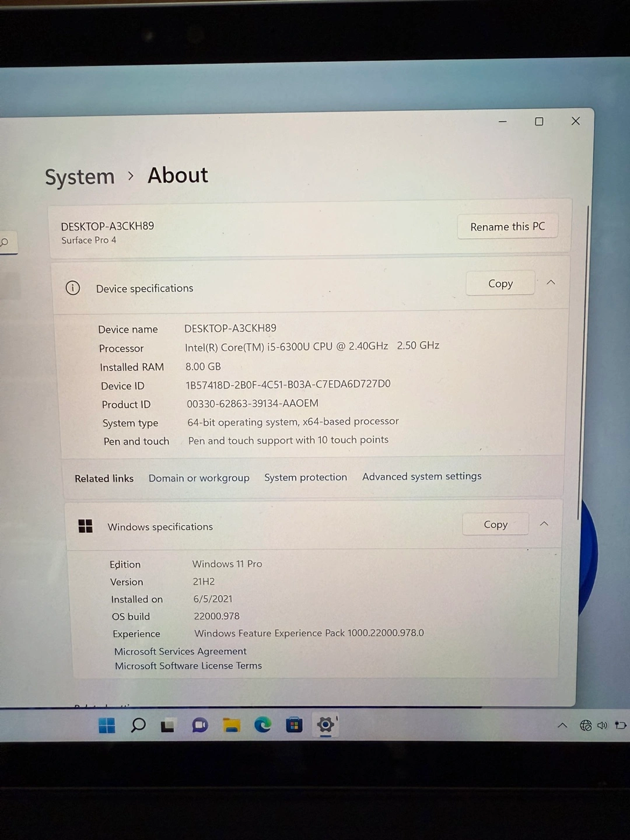Select the Settings gear taskbar icon

[325, 724]
